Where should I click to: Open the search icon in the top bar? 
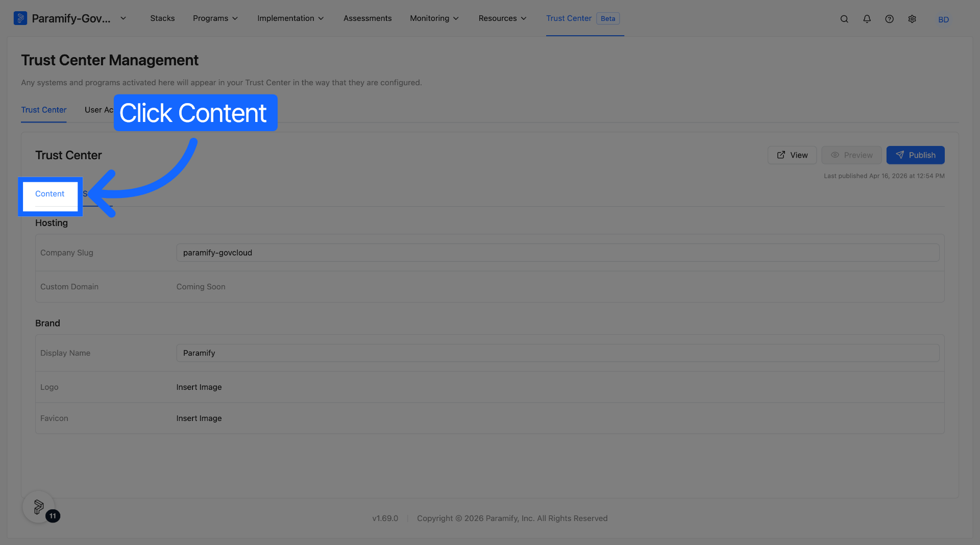844,19
